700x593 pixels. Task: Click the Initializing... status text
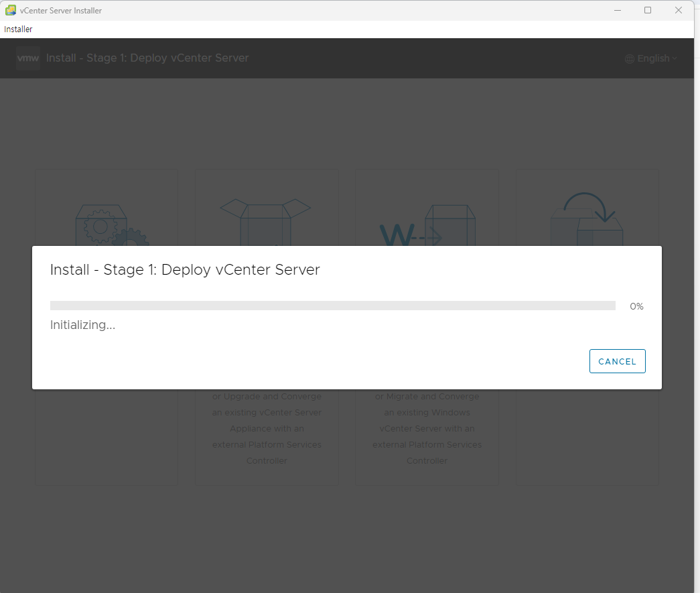[x=82, y=325]
